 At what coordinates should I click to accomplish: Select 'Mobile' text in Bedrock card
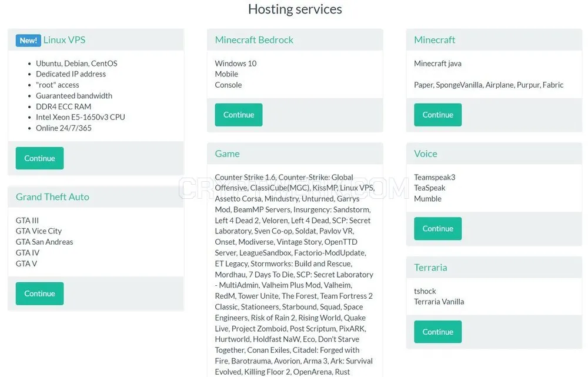click(226, 74)
